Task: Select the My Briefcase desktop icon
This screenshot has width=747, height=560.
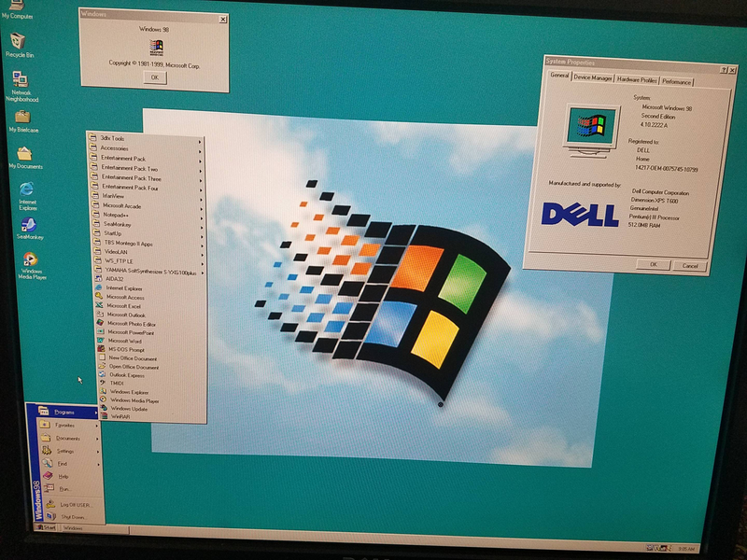Action: click(x=23, y=121)
